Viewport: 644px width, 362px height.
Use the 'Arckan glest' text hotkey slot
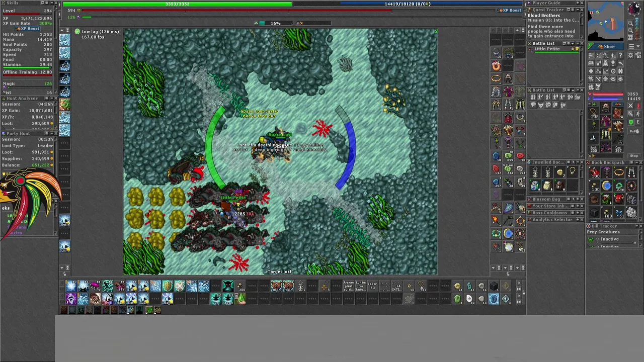(x=349, y=286)
